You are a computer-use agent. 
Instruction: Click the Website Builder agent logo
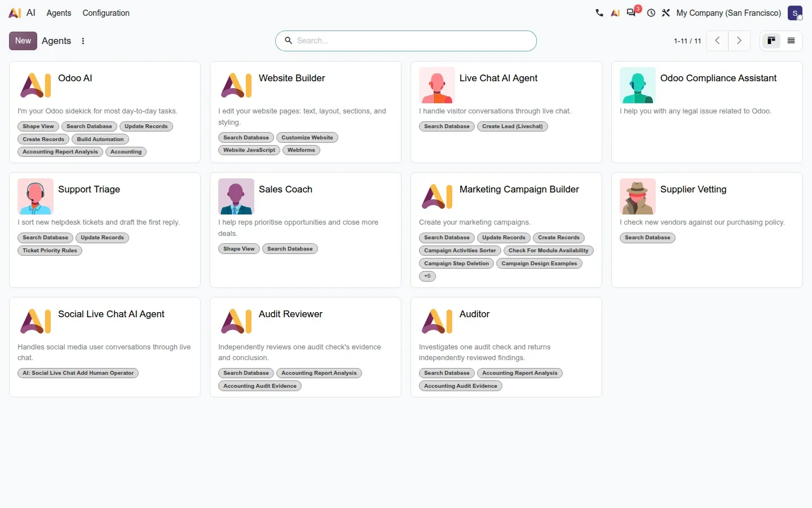[236, 85]
